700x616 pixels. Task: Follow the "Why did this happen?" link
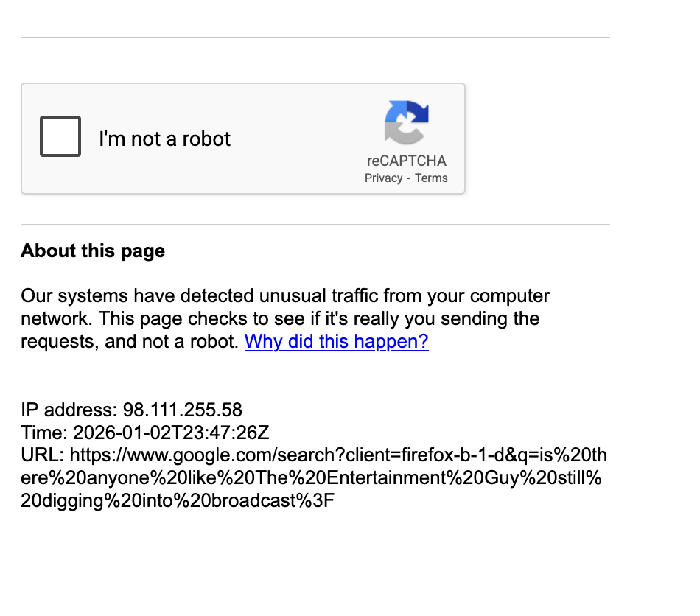[336, 342]
